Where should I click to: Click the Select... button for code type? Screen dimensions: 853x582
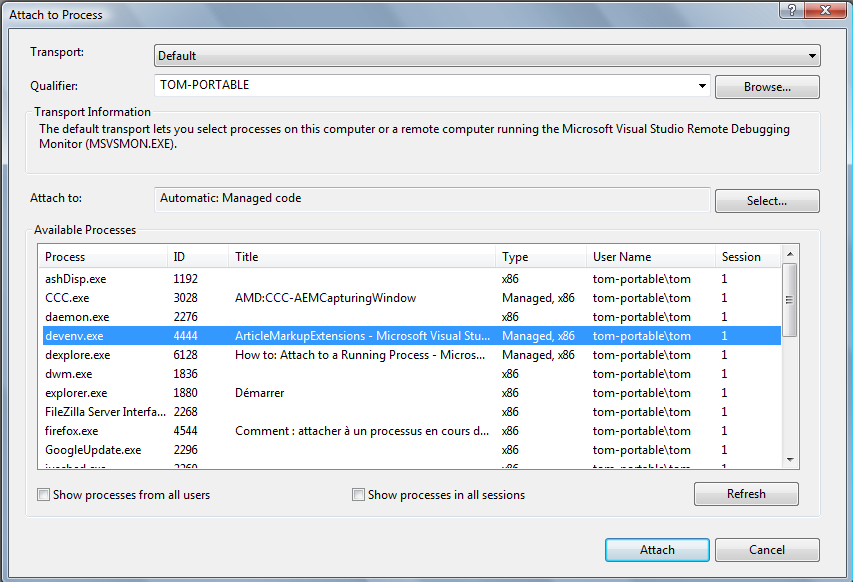click(767, 201)
